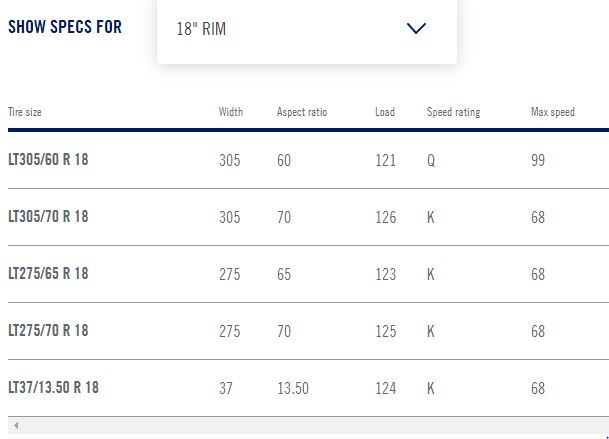The width and height of the screenshot is (609, 439).
Task: Click the Width column header
Action: 231,112
